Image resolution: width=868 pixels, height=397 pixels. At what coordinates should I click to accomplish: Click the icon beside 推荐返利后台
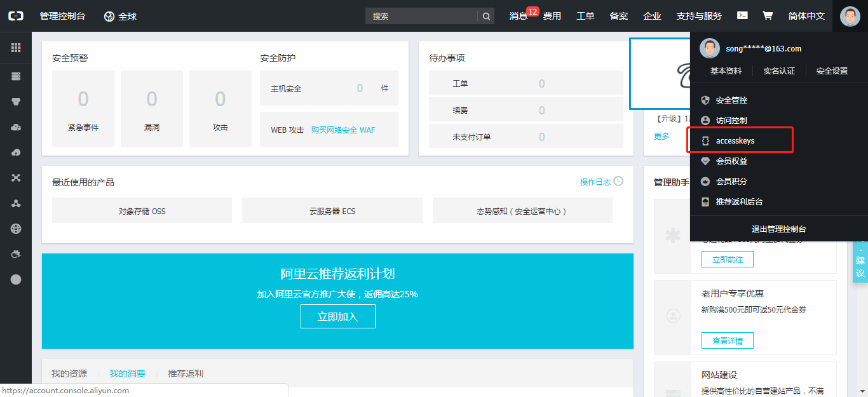[705, 202]
